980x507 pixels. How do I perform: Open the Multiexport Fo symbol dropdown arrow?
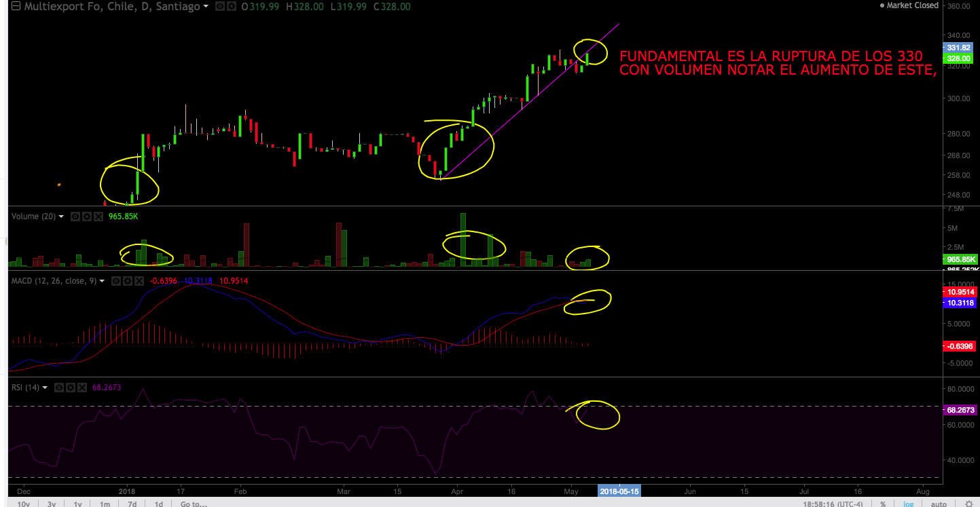[206, 7]
